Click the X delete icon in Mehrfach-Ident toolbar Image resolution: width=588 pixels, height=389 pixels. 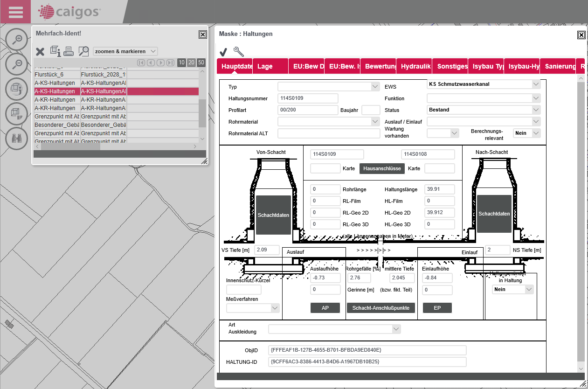[41, 51]
